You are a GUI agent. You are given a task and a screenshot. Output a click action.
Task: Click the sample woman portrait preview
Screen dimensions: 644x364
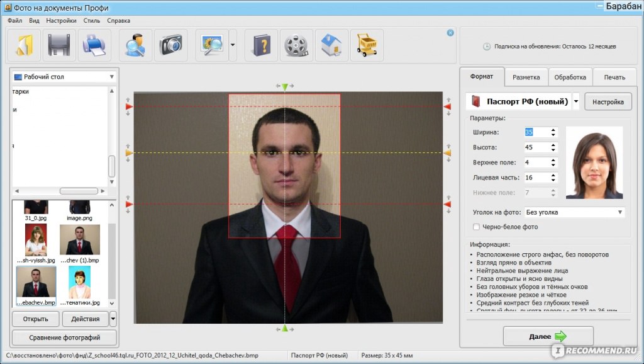coord(594,163)
